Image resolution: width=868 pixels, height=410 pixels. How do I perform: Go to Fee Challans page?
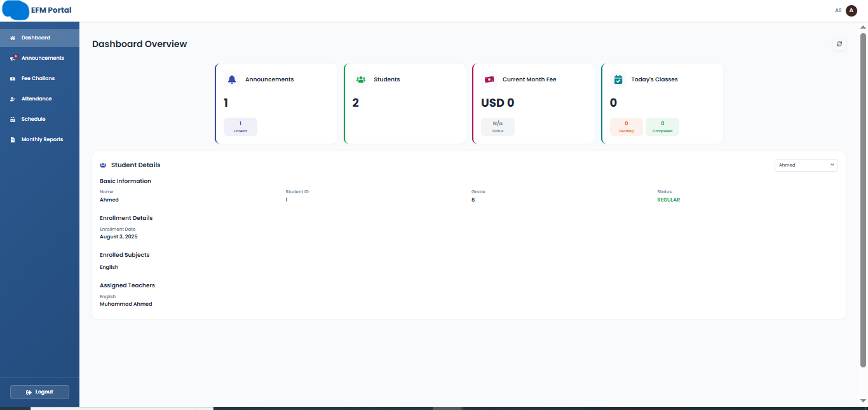click(x=38, y=78)
